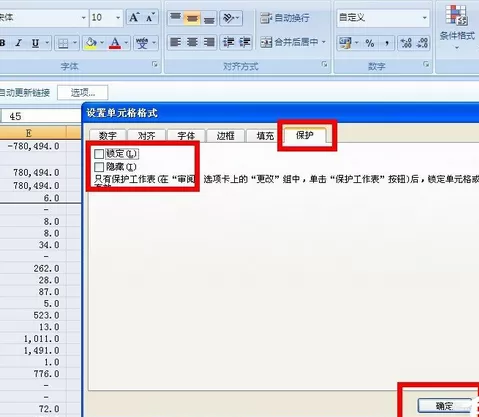The image size is (479, 417).
Task: Click the Borders icon
Action: point(63,43)
